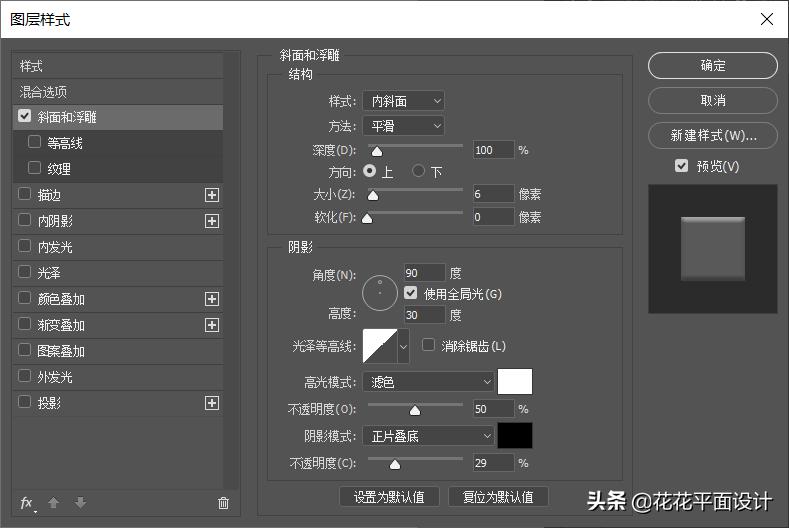Click the 光泽等高线 contour thumbnail
The width and height of the screenshot is (789, 528).
[380, 346]
